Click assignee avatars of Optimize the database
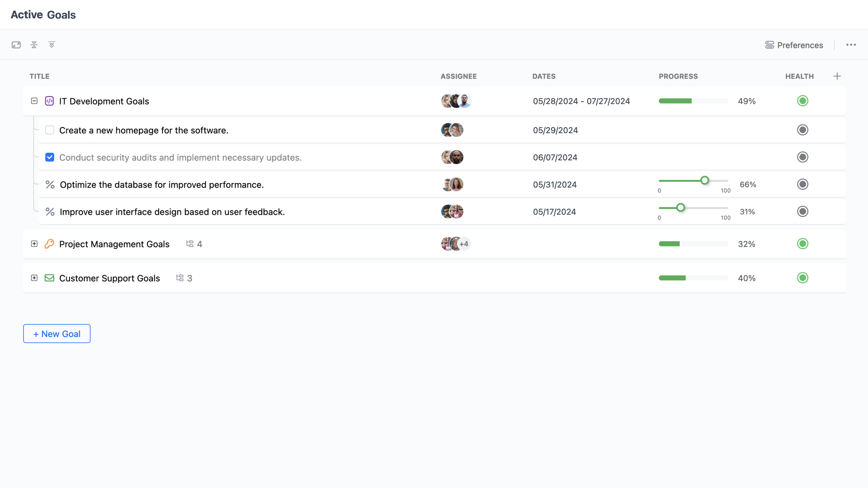Viewport: 868px width, 488px height. point(452,185)
